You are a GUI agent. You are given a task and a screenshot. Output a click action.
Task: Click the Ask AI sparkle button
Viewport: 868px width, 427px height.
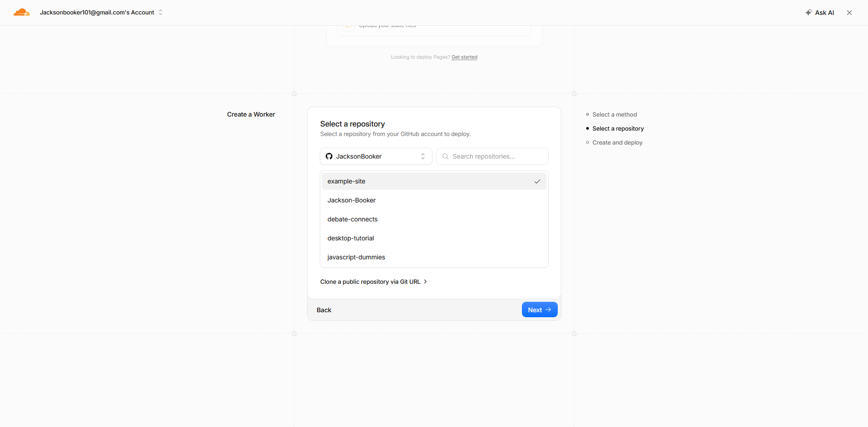(819, 13)
